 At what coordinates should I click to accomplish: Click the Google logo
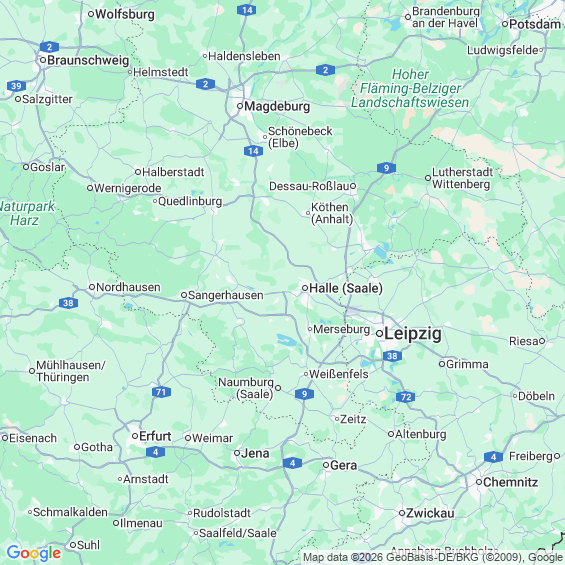tap(34, 553)
